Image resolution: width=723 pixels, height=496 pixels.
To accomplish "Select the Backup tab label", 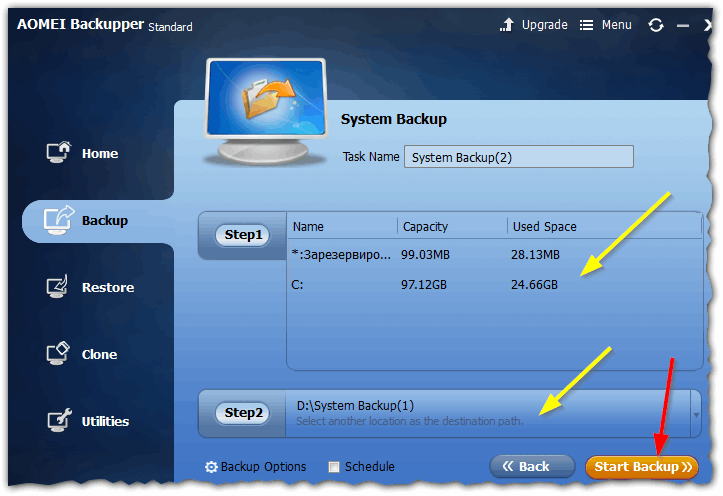I will 105,220.
